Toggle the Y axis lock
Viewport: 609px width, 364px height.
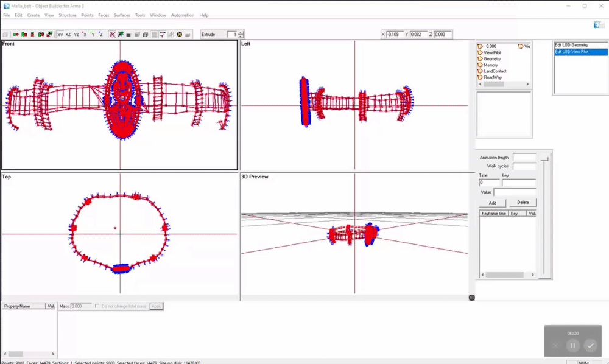pyautogui.click(x=93, y=35)
